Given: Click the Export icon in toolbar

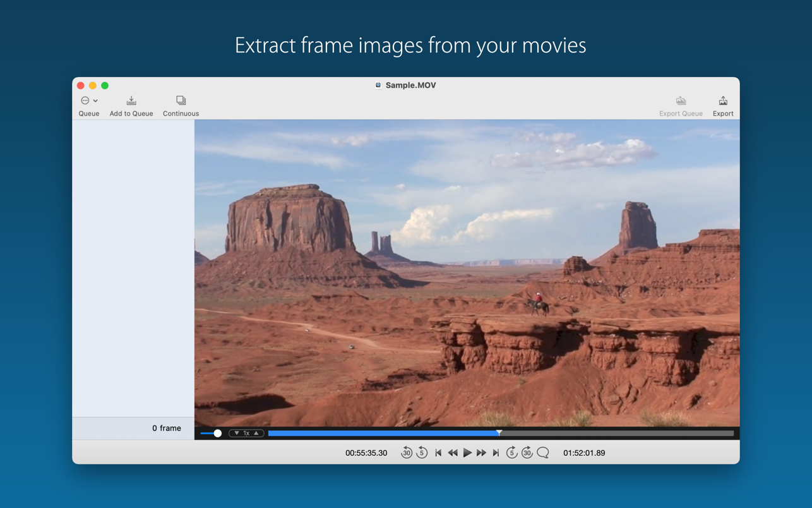Looking at the screenshot, I should click(x=723, y=101).
